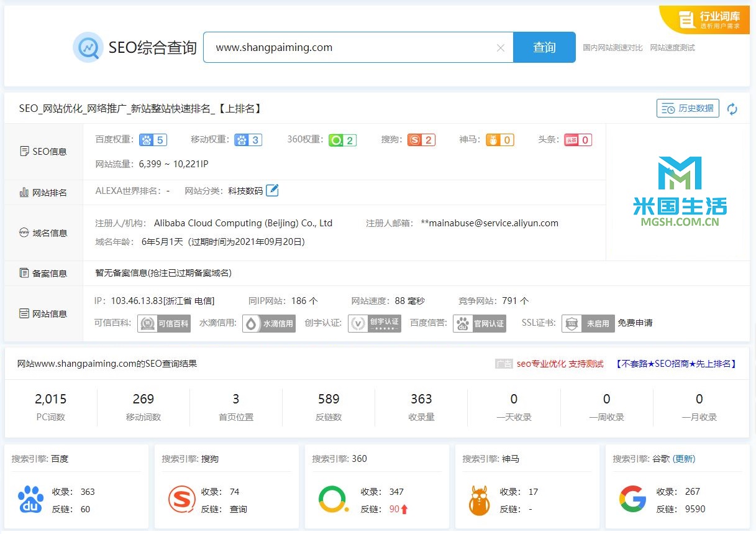Click the 363 收录量 figure
Viewport: 756px width, 534px height.
[421, 399]
